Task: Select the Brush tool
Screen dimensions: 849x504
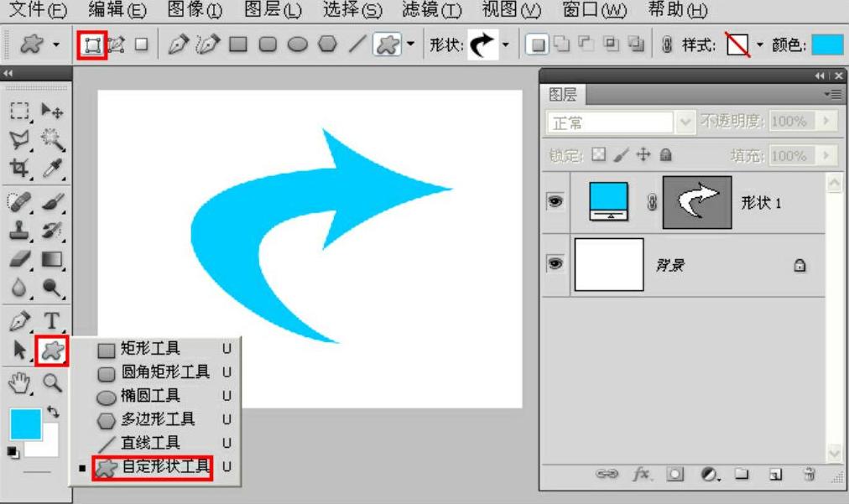Action: click(53, 201)
